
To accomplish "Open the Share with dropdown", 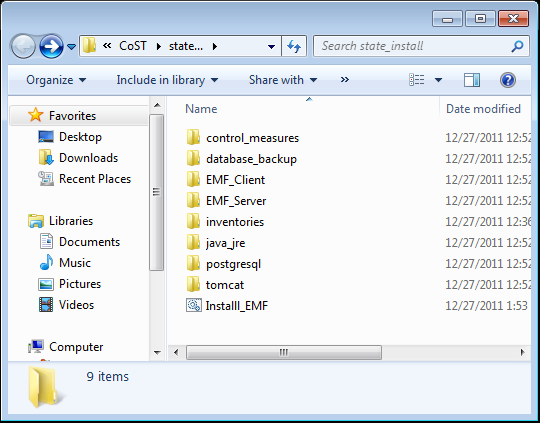I will click(x=283, y=80).
